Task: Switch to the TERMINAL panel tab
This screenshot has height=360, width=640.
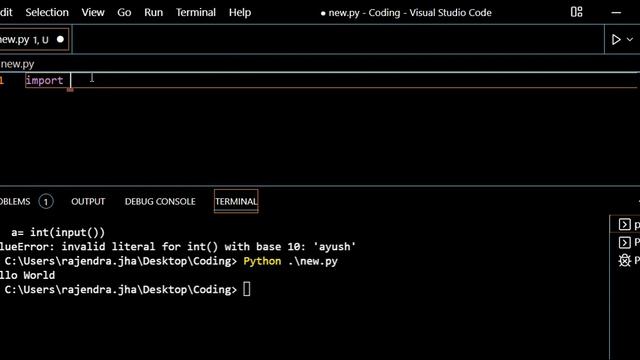Action: (x=236, y=201)
